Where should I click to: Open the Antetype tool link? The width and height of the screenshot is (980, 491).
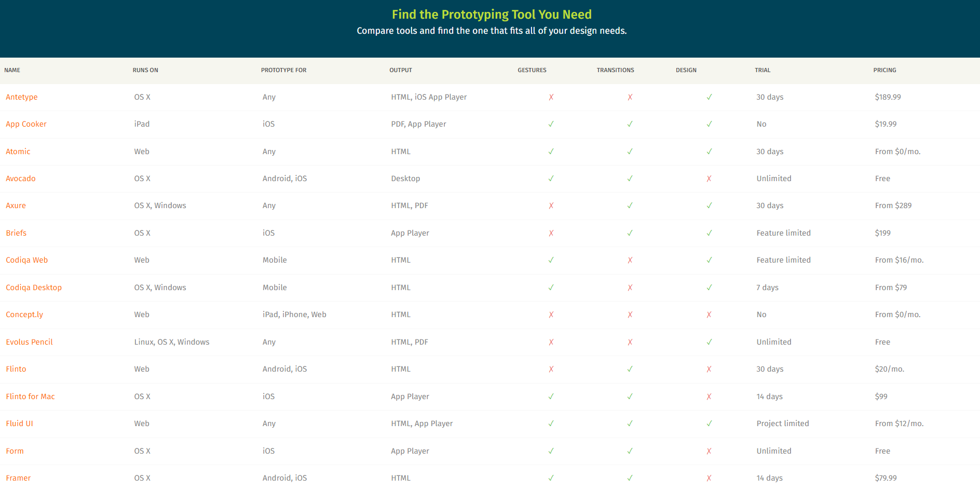coord(22,97)
